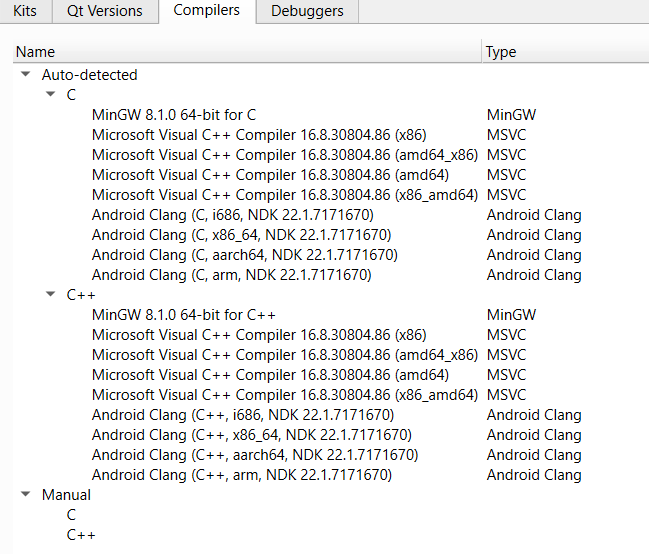
Task: Collapse the Auto-detected tree node
Action: pyautogui.click(x=25, y=75)
